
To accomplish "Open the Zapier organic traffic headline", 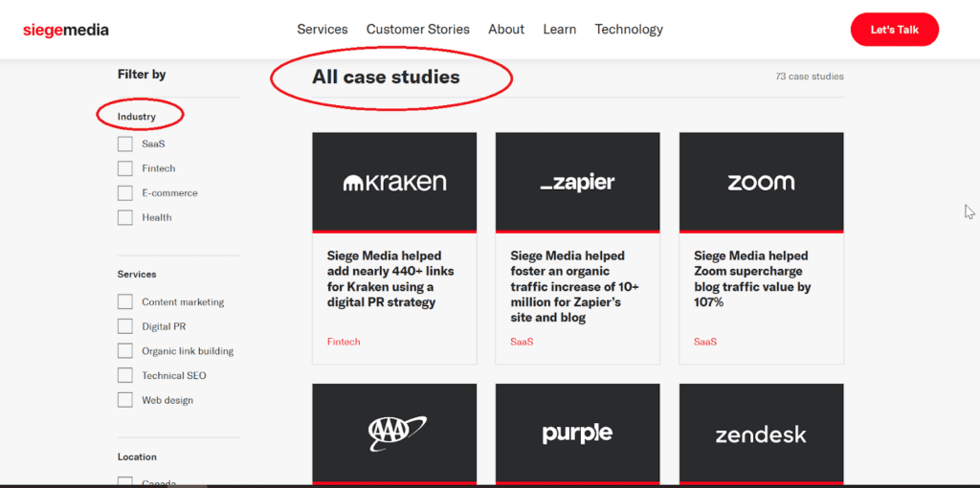I will pos(575,287).
